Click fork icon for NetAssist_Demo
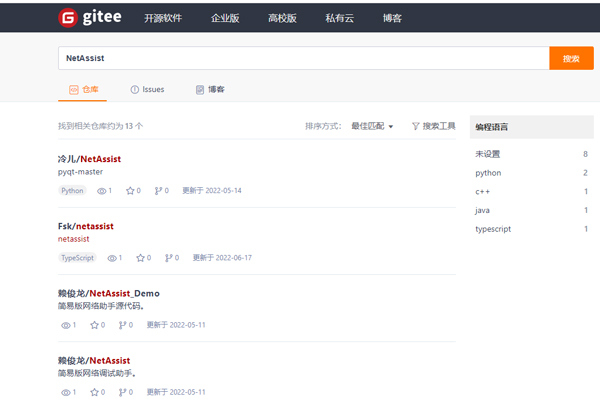Screen dimensions: 600x399 pyautogui.click(x=122, y=325)
